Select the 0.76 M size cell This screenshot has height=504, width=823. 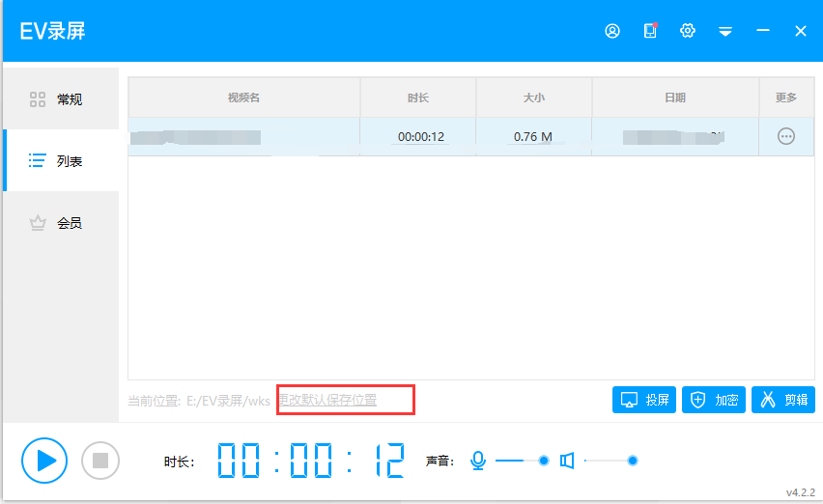[x=534, y=136]
